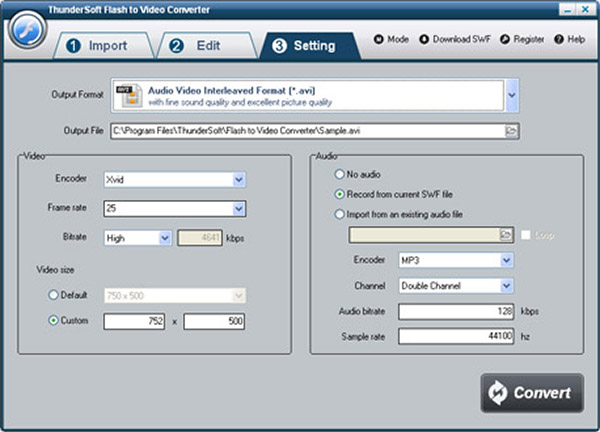The height and width of the screenshot is (432, 600).
Task: Select the Setting tab
Action: (309, 46)
